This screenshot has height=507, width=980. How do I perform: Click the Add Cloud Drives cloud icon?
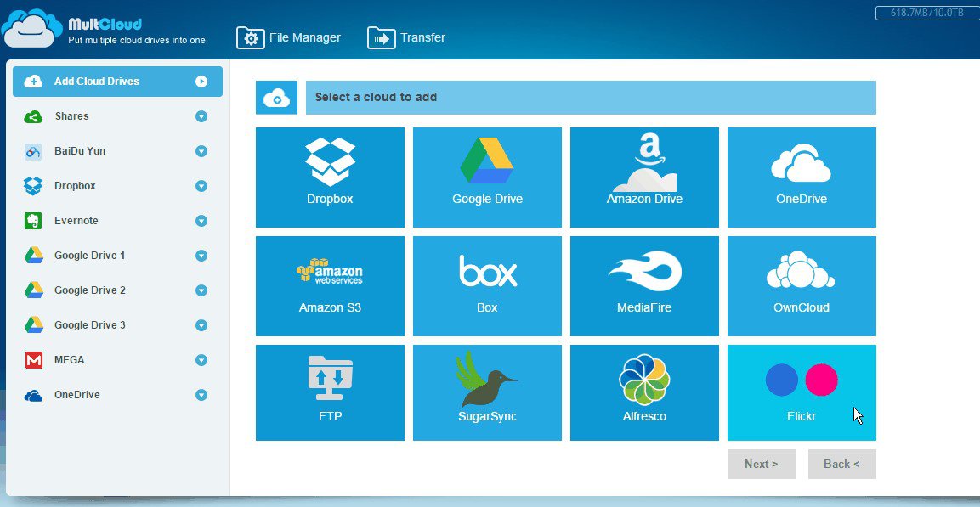(33, 82)
